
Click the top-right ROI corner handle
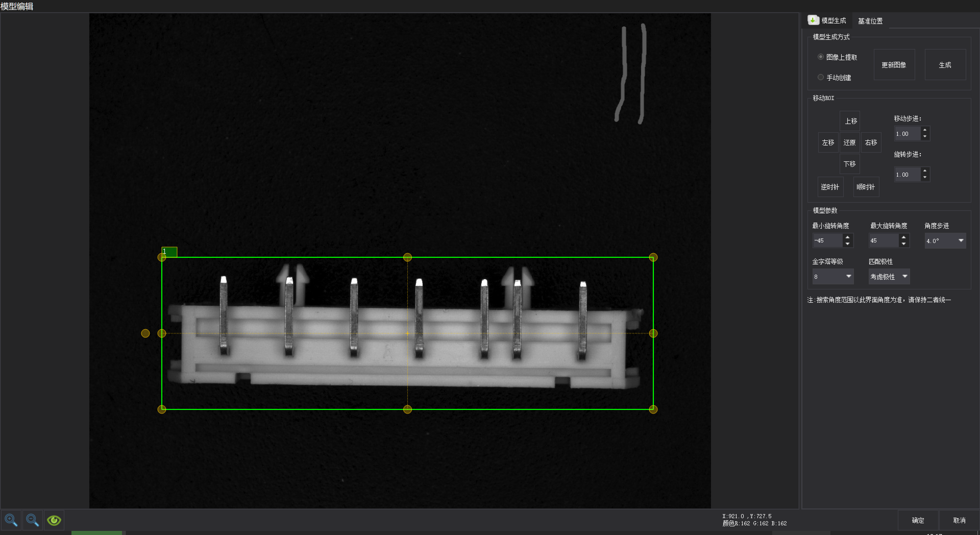click(653, 258)
